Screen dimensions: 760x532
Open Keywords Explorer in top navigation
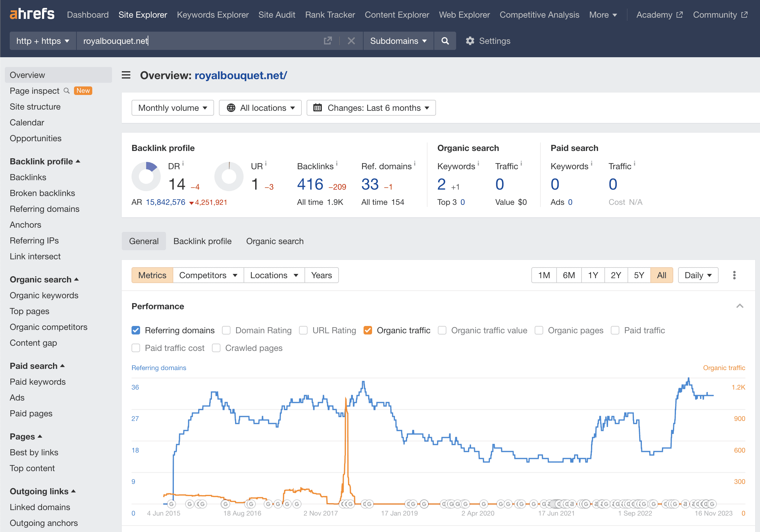tap(213, 15)
